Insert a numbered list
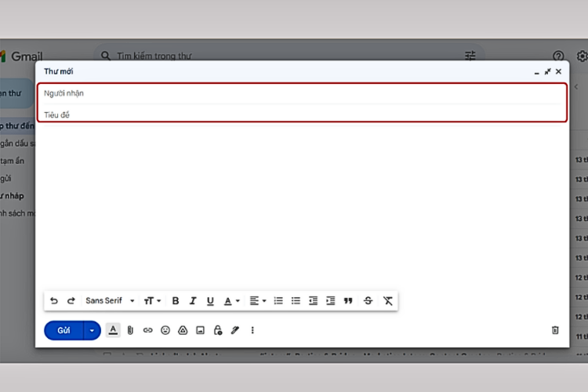The image size is (588, 392). 278,300
